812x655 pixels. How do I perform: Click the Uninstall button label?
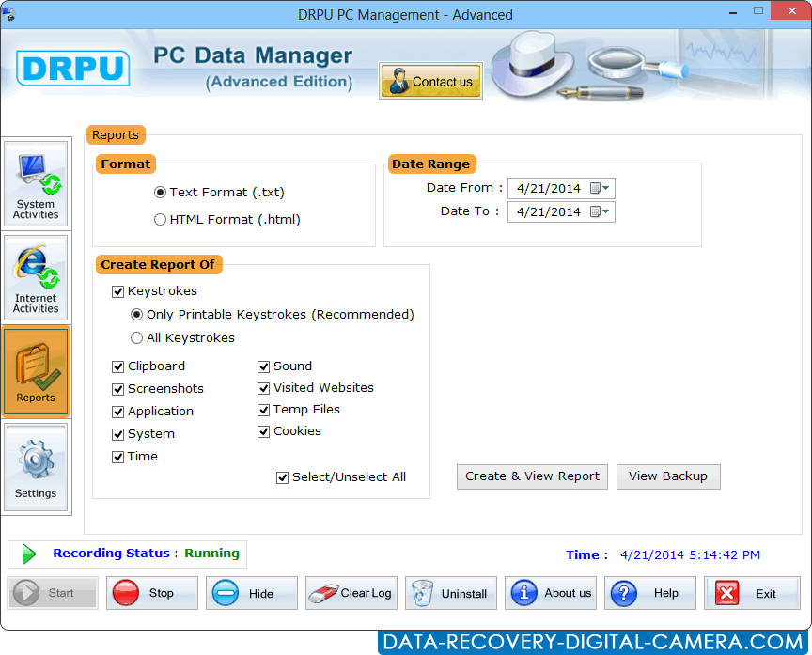[464, 594]
